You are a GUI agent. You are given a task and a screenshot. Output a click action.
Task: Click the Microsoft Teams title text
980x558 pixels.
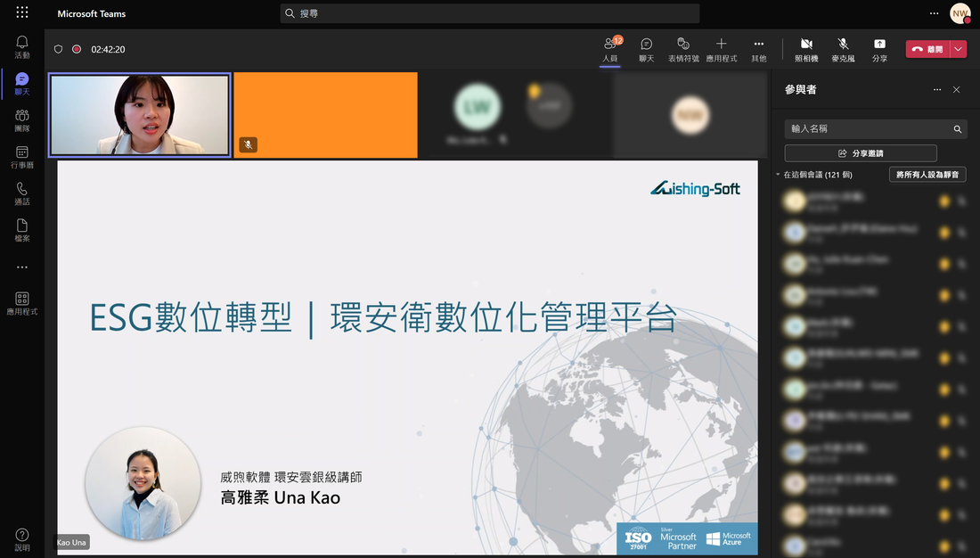[x=91, y=13]
